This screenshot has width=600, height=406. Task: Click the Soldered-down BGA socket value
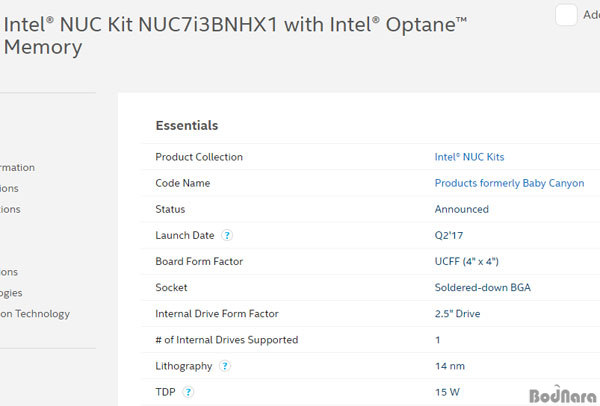483,288
